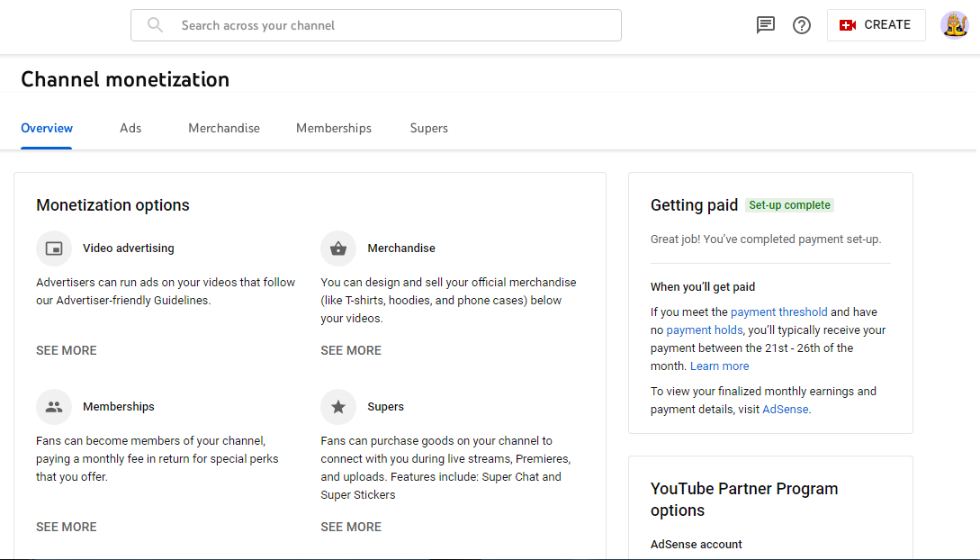Viewport: 980px width, 560px height.
Task: Click the When you'll get paid subheading
Action: (703, 287)
